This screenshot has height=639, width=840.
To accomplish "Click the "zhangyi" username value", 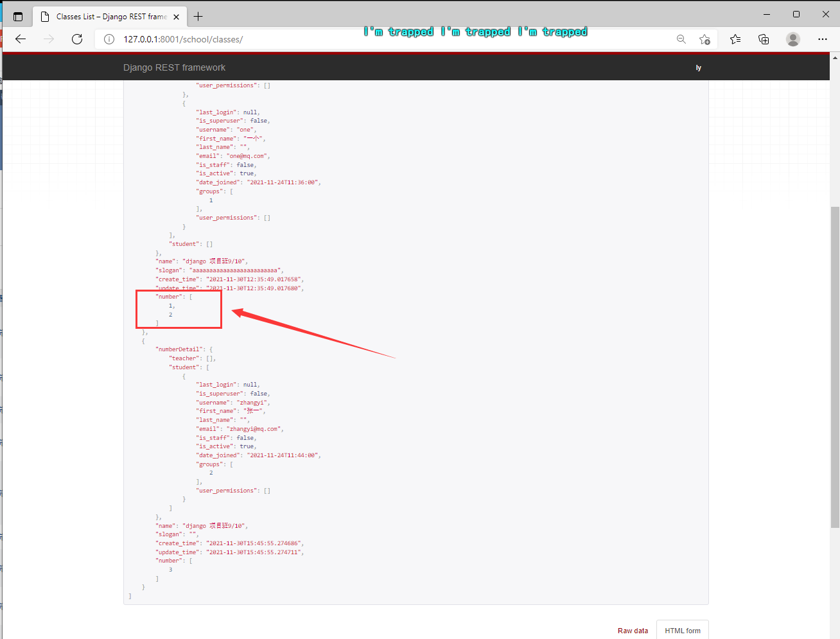I will 252,403.
